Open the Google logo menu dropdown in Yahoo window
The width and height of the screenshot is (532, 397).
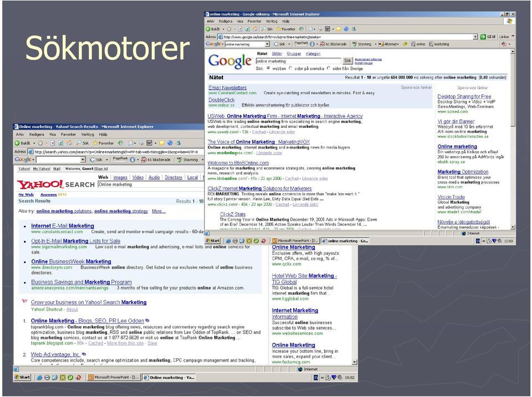point(33,159)
